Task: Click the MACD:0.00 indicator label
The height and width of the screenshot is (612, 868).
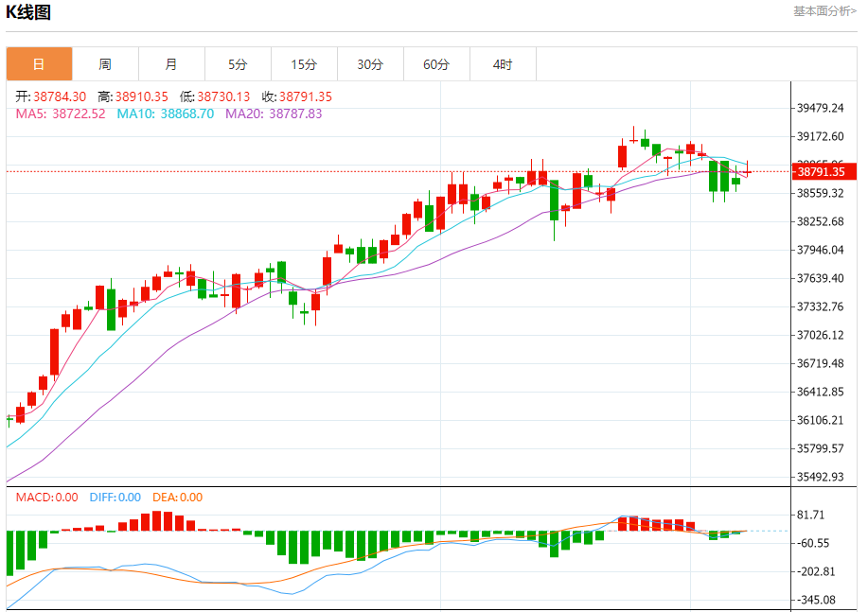Action: 47,498
